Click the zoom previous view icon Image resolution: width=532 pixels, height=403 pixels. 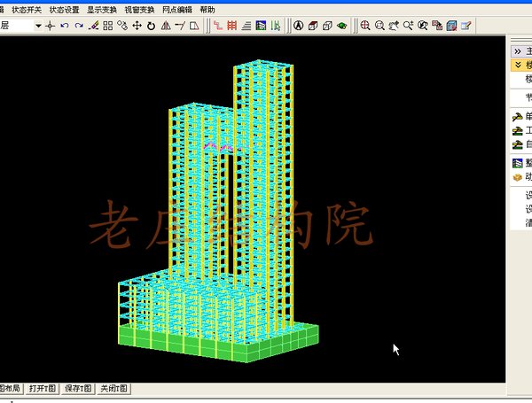tap(423, 26)
